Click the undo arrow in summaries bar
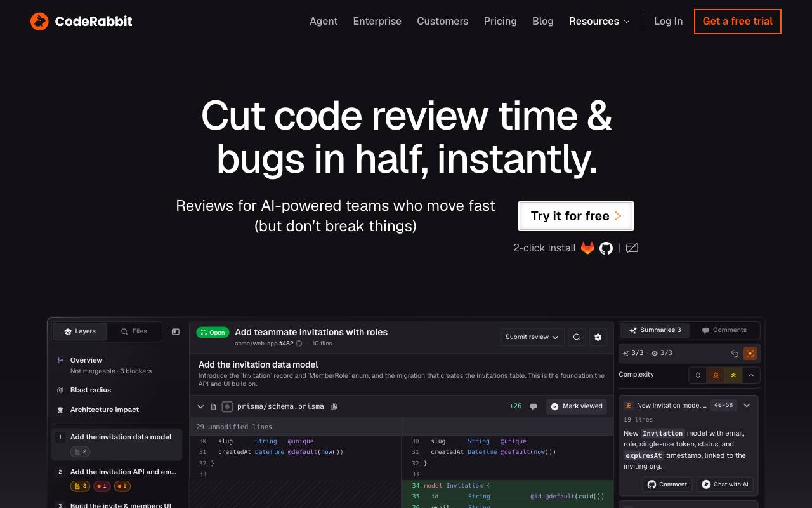Screen dimensions: 812x508 tap(734, 353)
